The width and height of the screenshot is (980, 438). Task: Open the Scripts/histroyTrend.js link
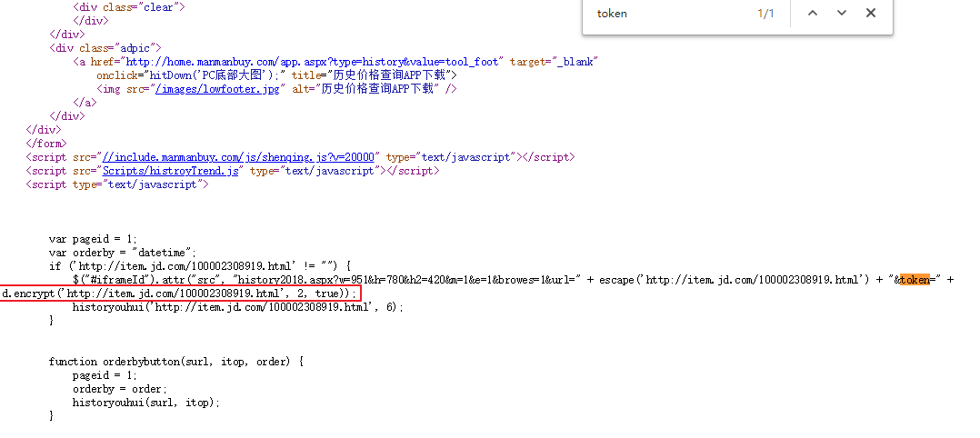(171, 171)
